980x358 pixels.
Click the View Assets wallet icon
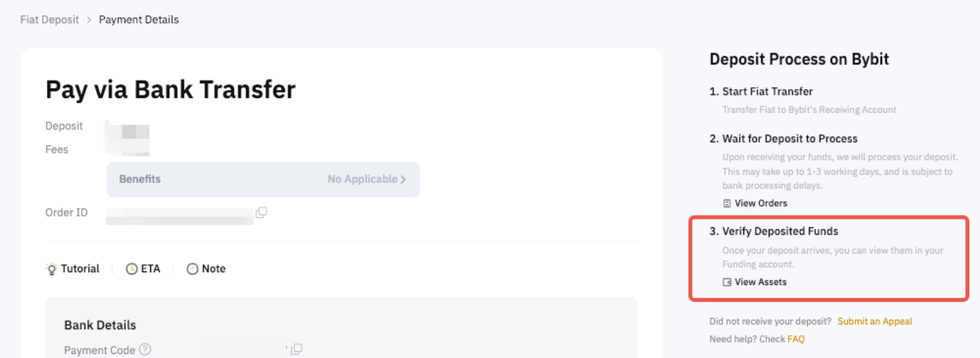(727, 282)
